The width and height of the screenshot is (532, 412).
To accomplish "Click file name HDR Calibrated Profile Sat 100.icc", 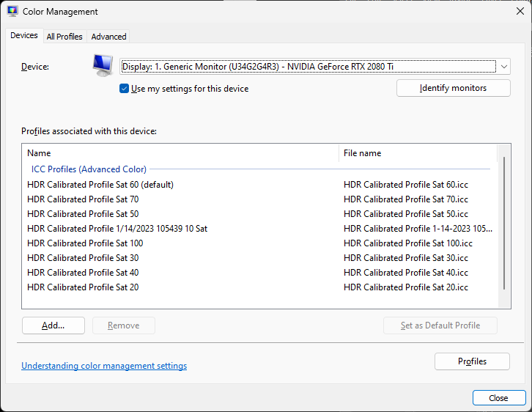I will 408,243.
